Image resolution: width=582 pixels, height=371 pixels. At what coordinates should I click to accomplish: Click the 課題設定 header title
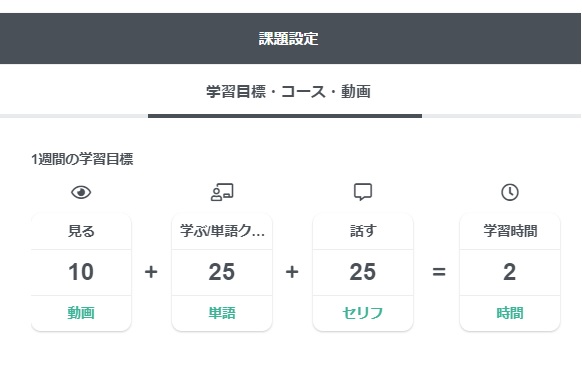(288, 39)
